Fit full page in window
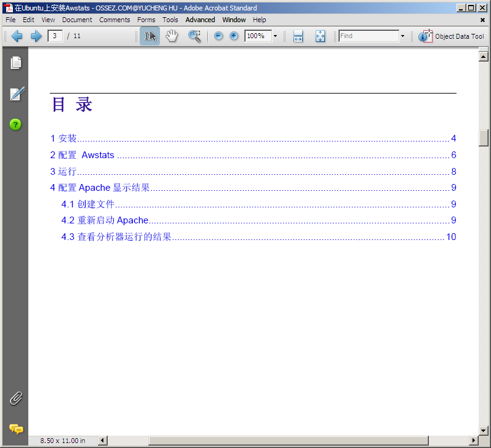This screenshot has height=448, width=491. (320, 36)
